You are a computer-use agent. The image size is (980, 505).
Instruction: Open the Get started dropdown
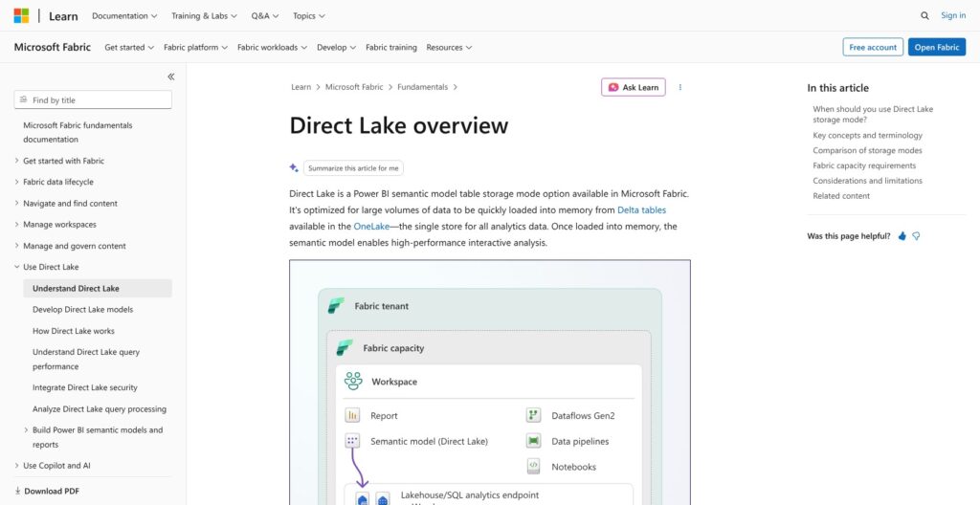pos(129,47)
